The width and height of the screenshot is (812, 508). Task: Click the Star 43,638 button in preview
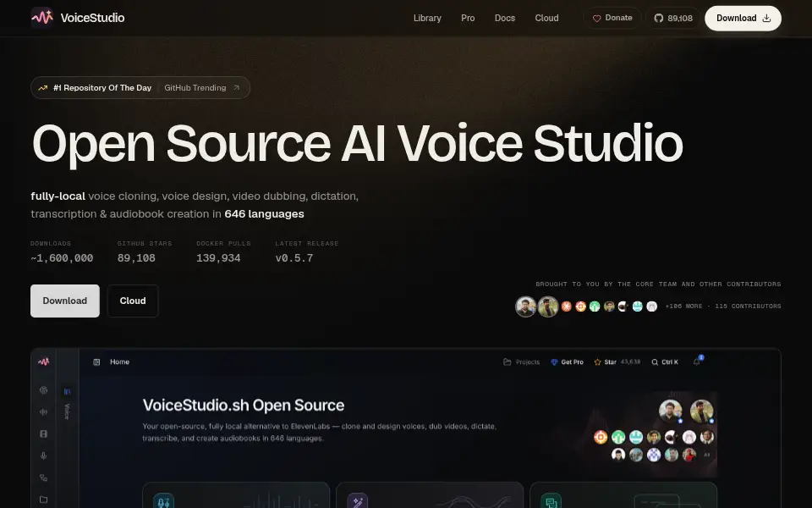pyautogui.click(x=617, y=362)
